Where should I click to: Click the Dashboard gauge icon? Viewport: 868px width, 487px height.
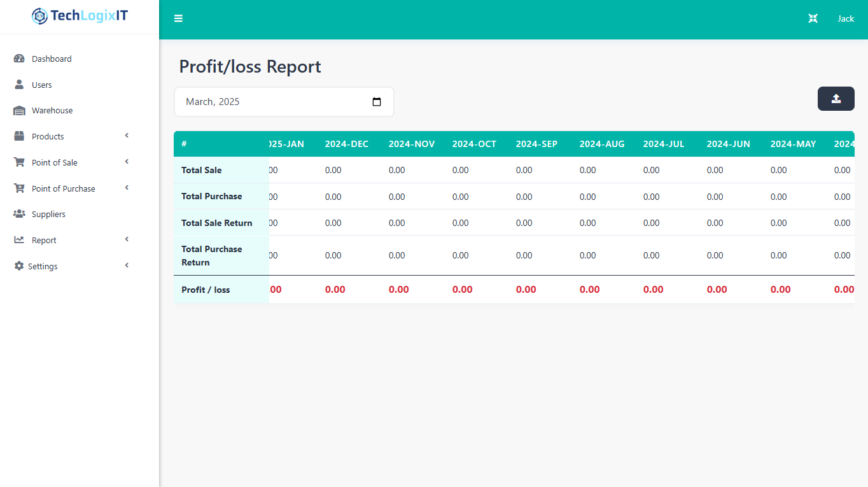[19, 59]
